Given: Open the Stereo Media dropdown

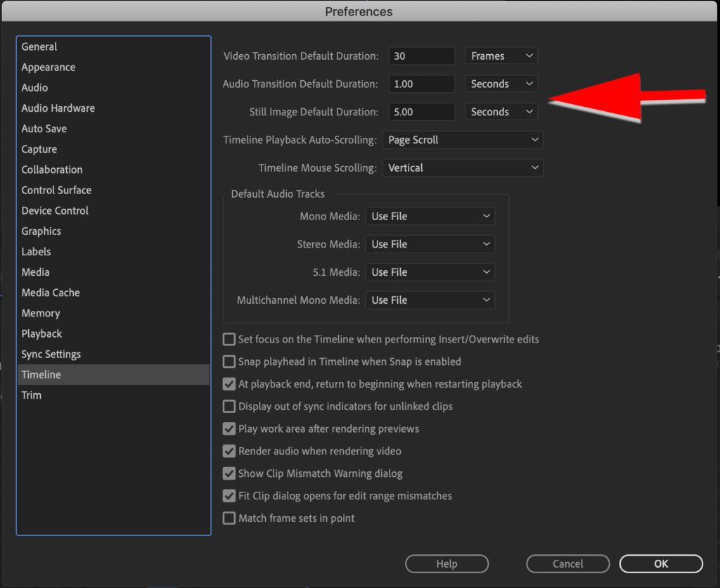Looking at the screenshot, I should pos(430,244).
